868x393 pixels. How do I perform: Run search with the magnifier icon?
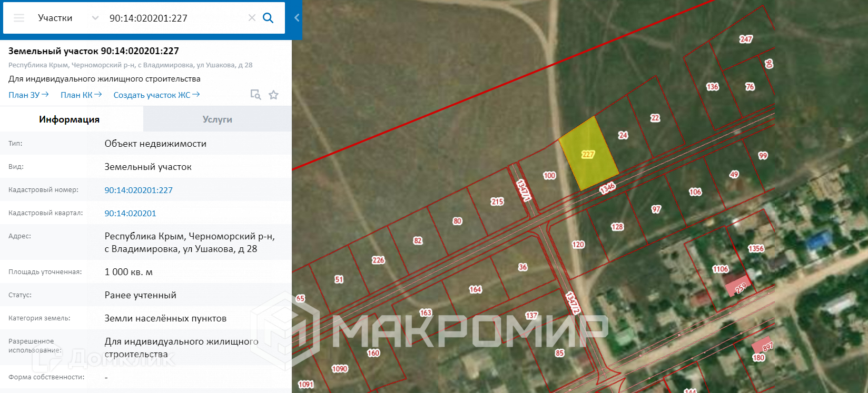click(x=268, y=18)
